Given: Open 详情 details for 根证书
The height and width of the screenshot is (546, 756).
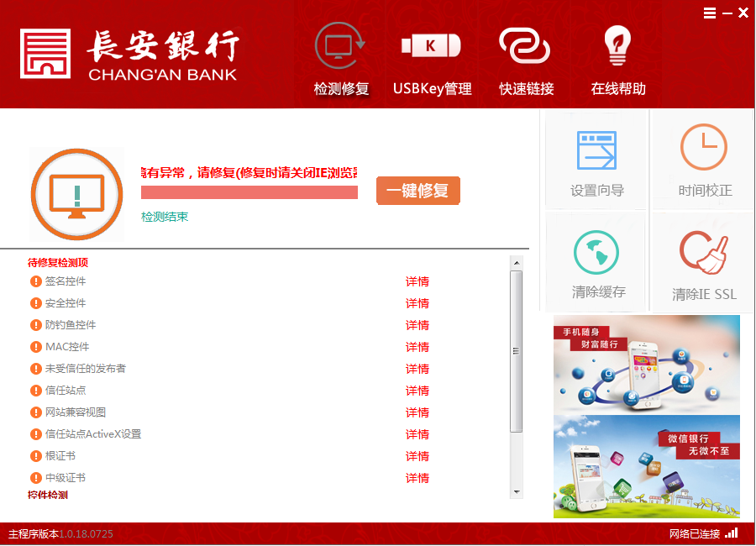Looking at the screenshot, I should coord(417,456).
